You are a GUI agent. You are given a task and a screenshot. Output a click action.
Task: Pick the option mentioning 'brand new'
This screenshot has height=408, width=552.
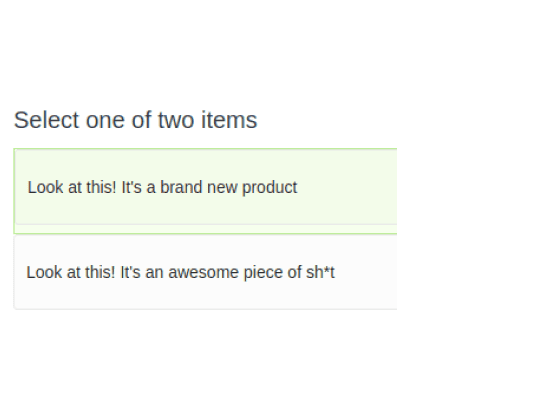click(205, 191)
